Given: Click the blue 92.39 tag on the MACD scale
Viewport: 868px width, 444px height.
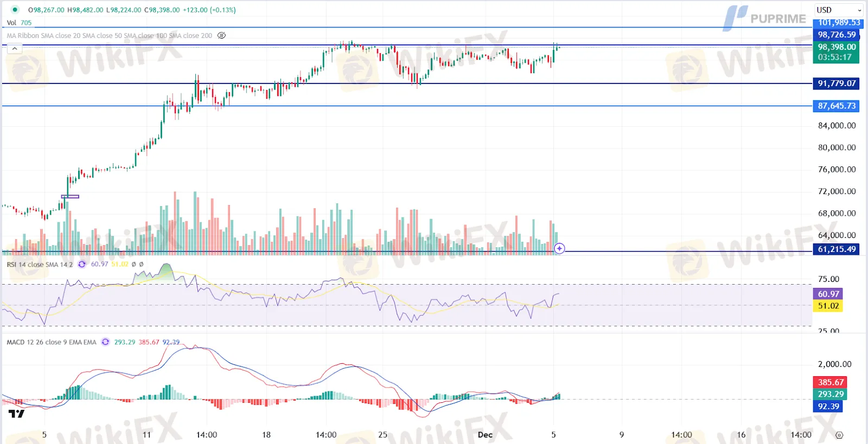Looking at the screenshot, I should pyautogui.click(x=828, y=407).
